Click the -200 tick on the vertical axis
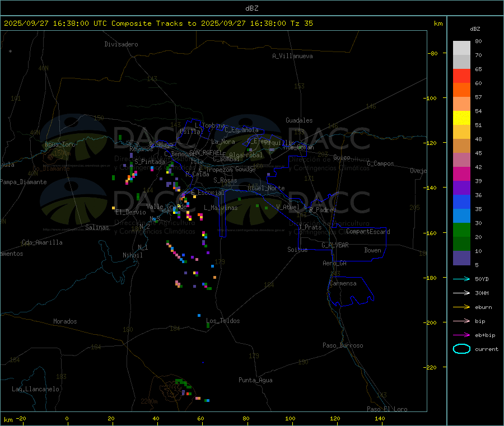Image resolution: width=504 pixels, height=426 pixels. tap(431, 322)
